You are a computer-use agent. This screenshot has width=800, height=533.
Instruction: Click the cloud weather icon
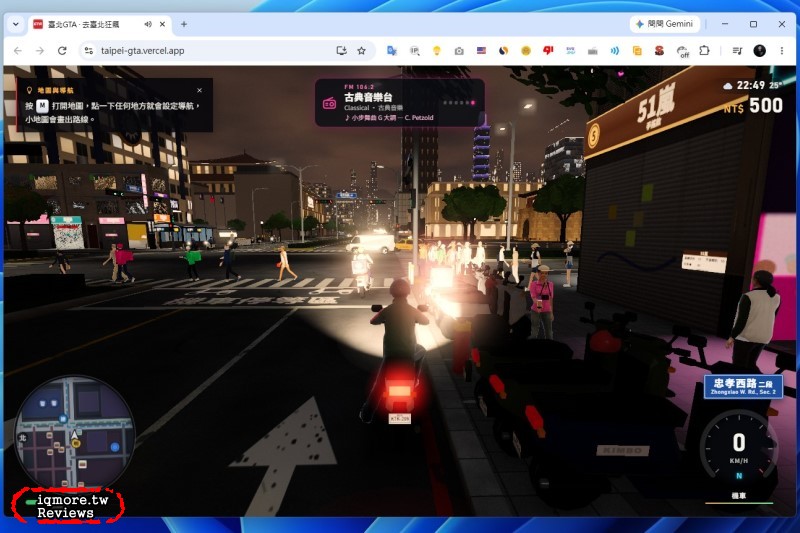pyautogui.click(x=728, y=86)
